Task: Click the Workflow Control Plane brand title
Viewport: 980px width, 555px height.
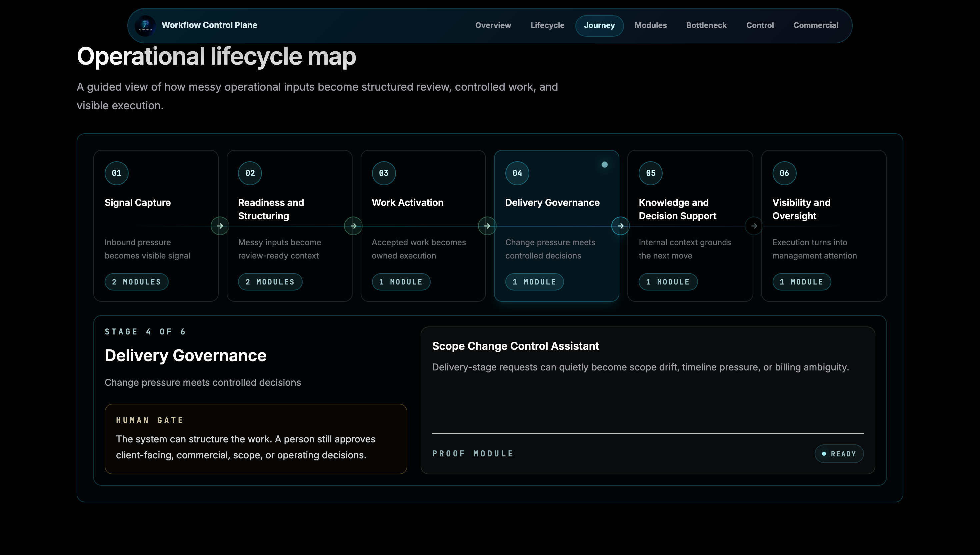Action: [209, 25]
